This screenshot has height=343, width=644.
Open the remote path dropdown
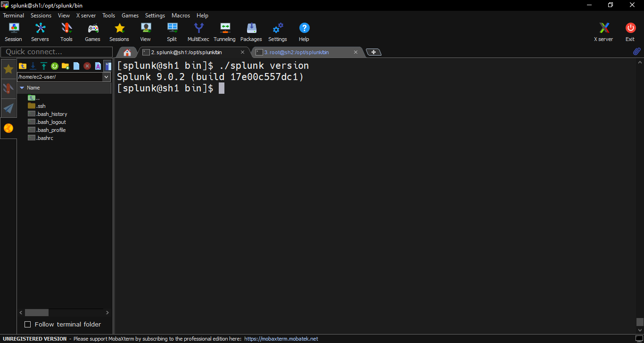(x=107, y=76)
